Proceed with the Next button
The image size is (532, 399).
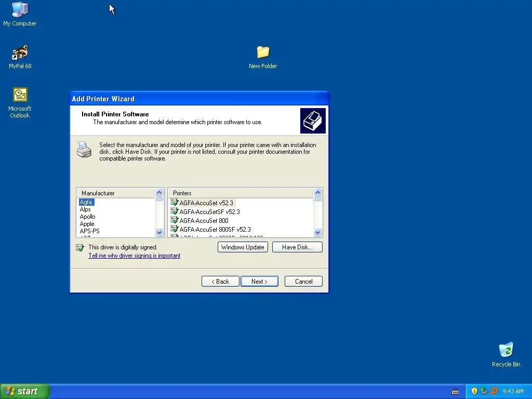click(259, 281)
